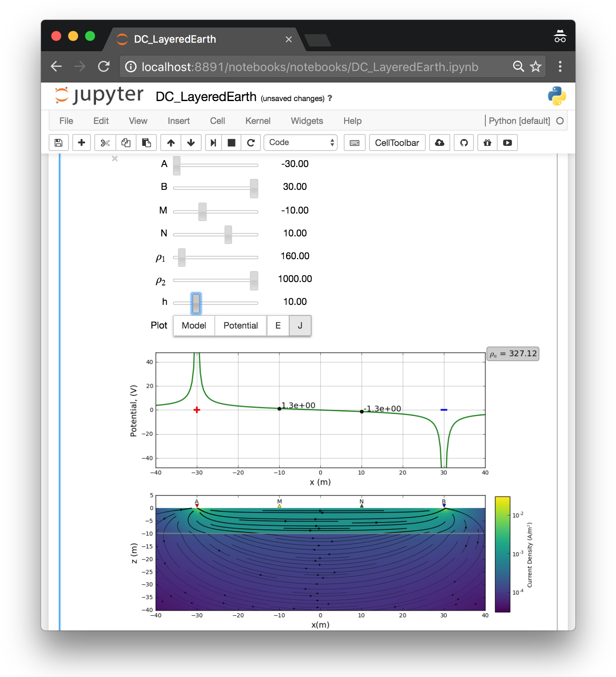This screenshot has width=616, height=677.
Task: Switch the plot to Potential
Action: coord(240,326)
